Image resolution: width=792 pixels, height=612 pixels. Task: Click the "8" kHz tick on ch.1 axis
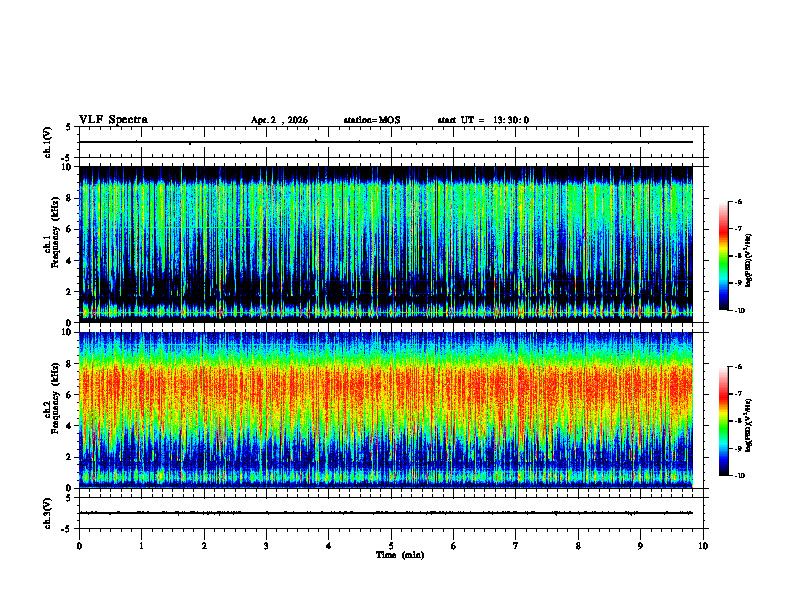[x=70, y=198]
